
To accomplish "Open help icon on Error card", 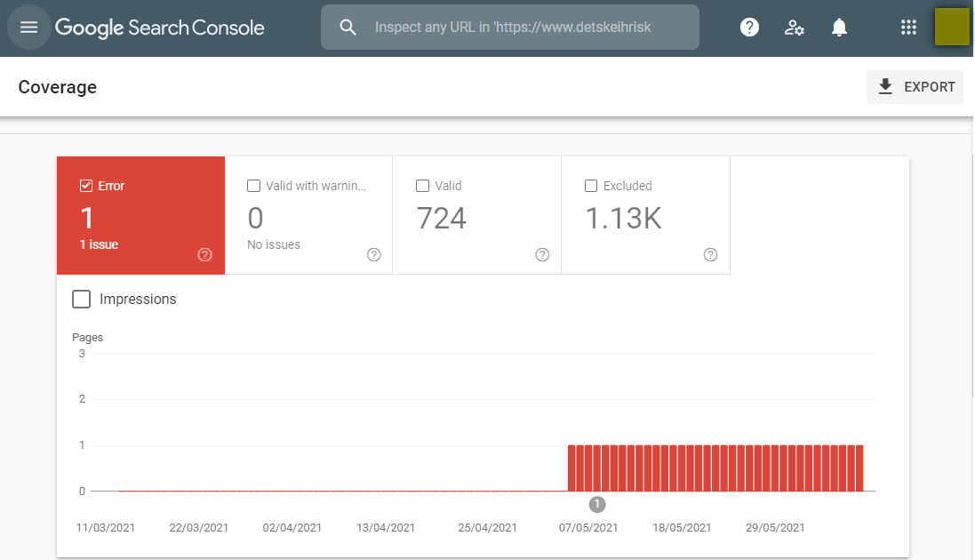I will [x=204, y=254].
